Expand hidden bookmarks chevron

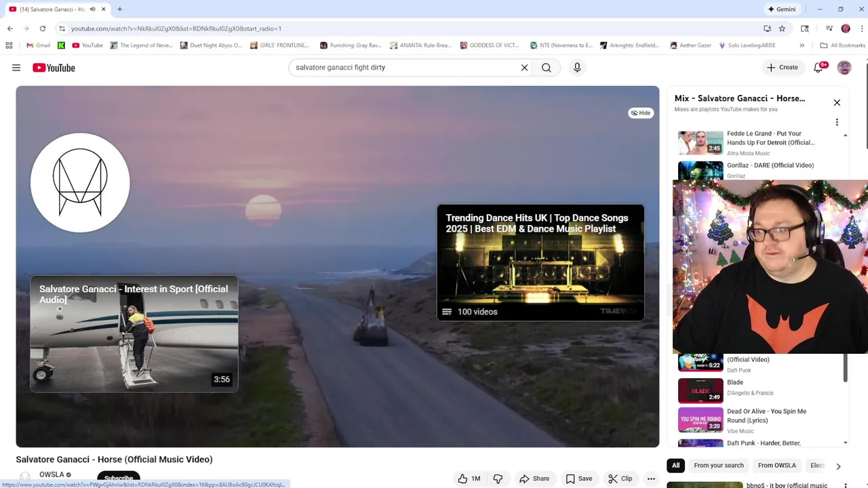[x=802, y=45]
